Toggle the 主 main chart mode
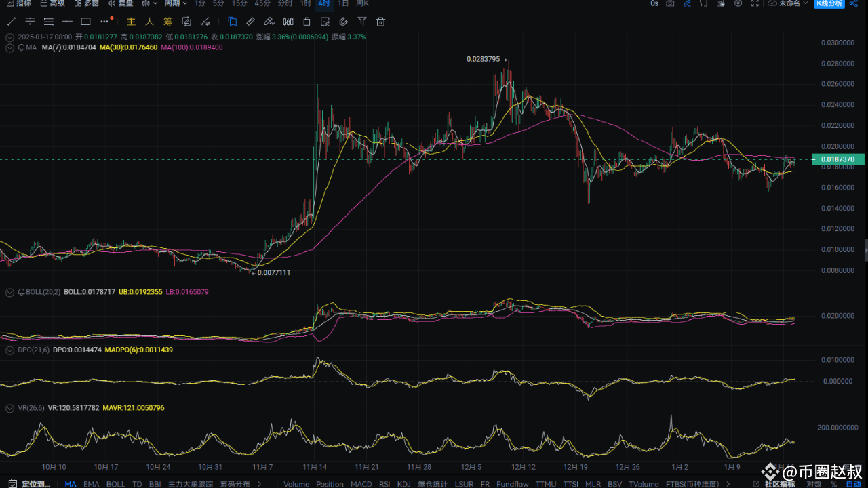This screenshot has height=488, width=868. point(131,21)
